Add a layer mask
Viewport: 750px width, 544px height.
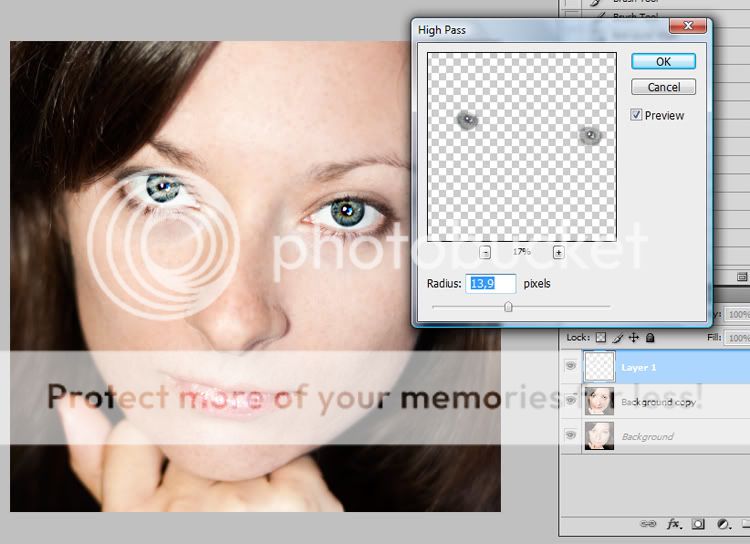tap(698, 524)
